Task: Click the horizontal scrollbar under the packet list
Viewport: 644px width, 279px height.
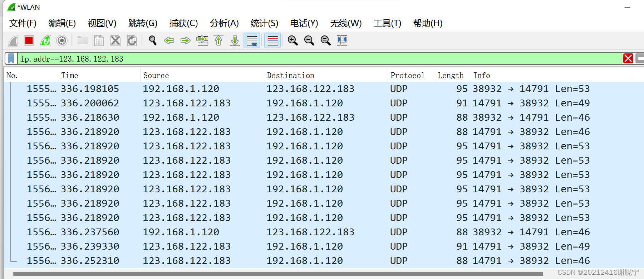Action: (278, 274)
